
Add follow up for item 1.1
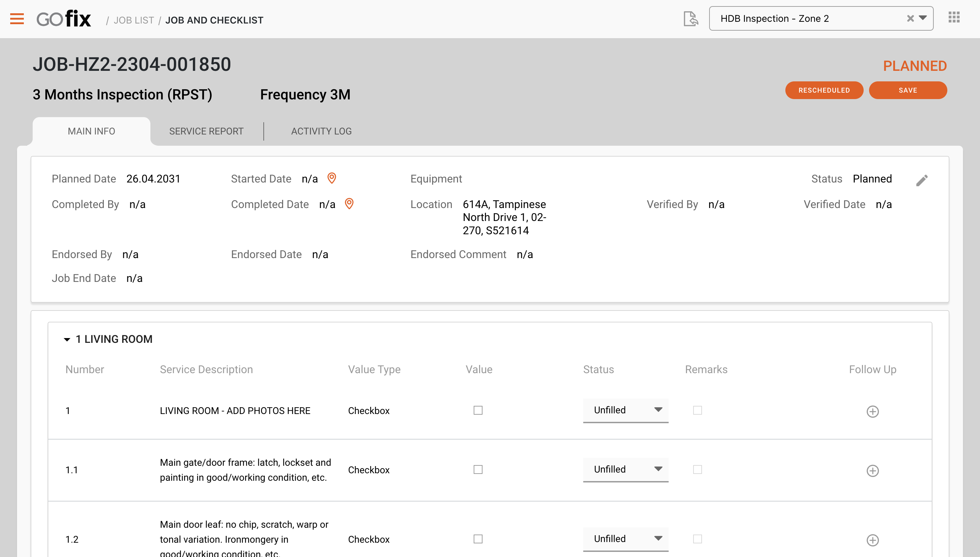872,471
